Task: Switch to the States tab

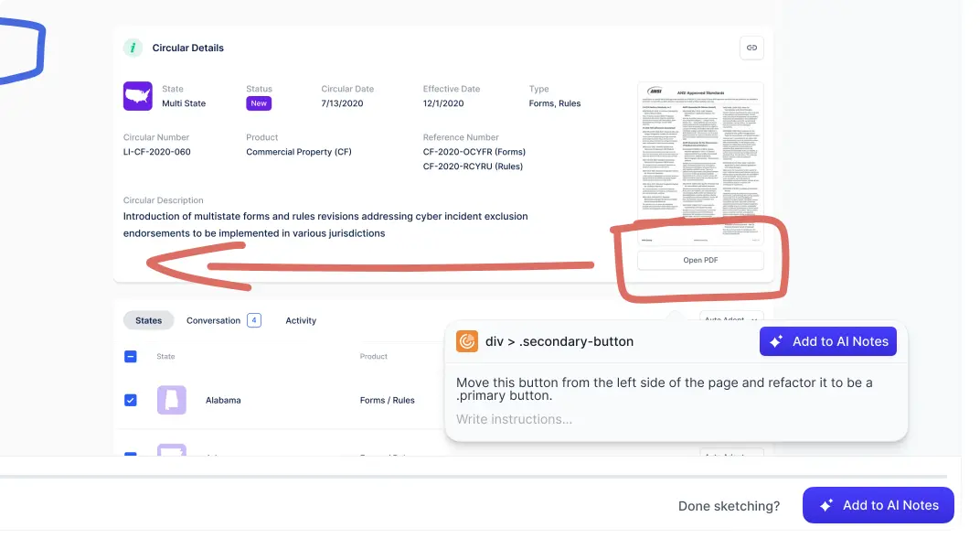Action: 148,320
